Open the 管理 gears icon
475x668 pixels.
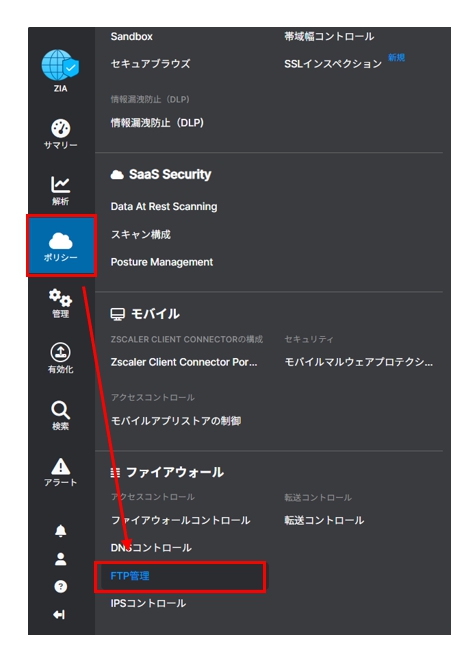[x=60, y=297]
